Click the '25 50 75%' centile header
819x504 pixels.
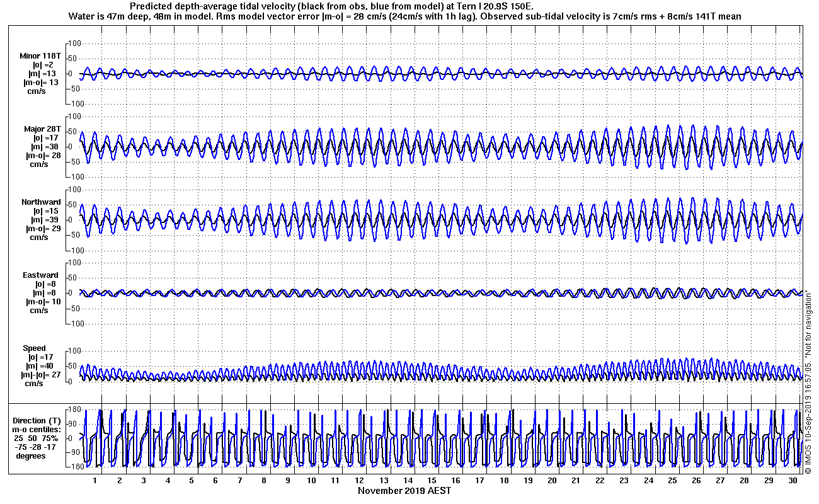[37, 438]
